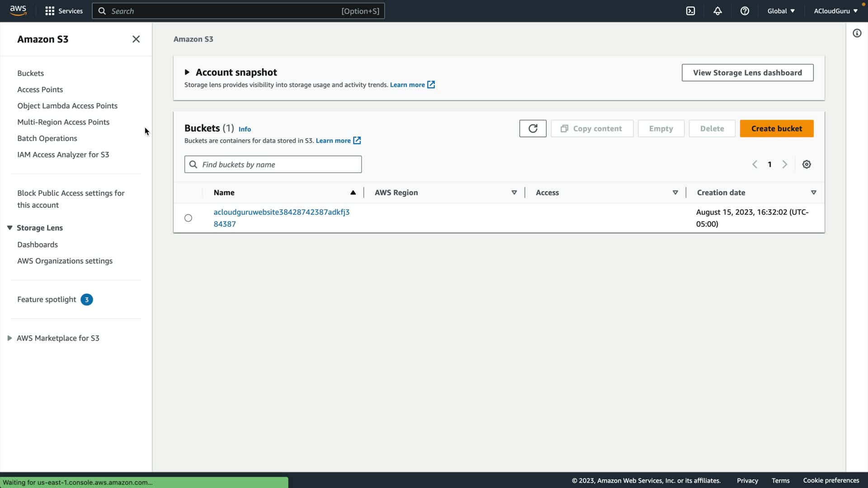Open the info panel icon at right
This screenshot has height=488, width=868.
pos(857,33)
